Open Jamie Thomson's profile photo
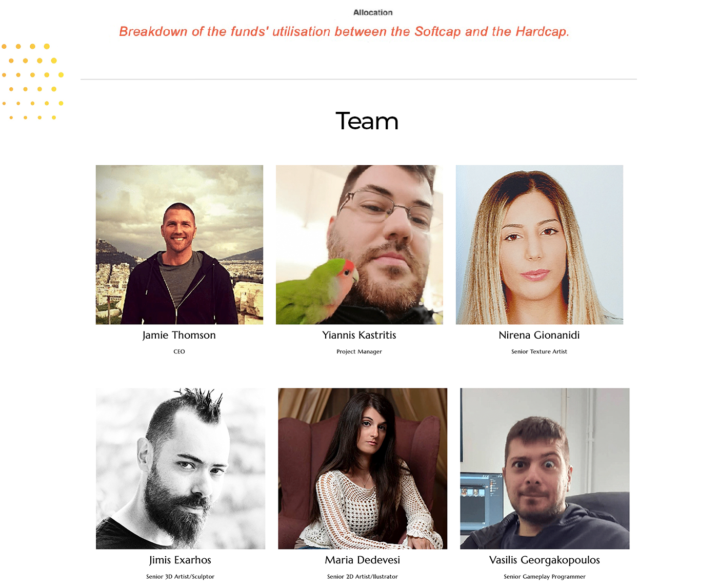Screen dimensions: 718x588 click(x=180, y=245)
